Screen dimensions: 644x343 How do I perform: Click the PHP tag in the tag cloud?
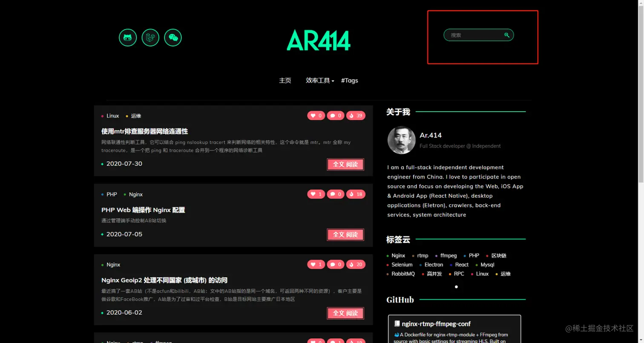473,255
